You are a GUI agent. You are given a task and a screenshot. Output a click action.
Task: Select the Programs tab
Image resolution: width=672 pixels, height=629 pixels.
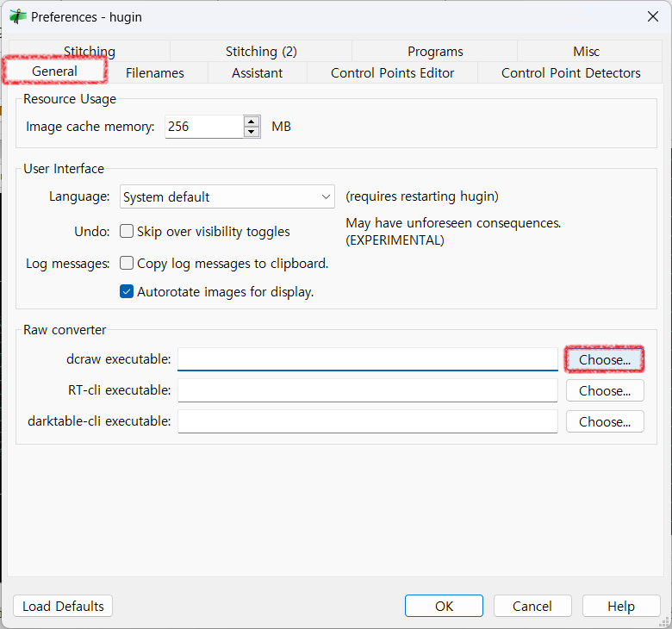[435, 51]
